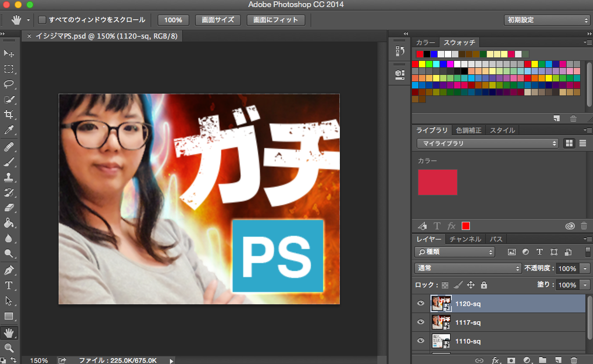Click the 画面サイズ button
The width and height of the screenshot is (593, 364).
(217, 20)
